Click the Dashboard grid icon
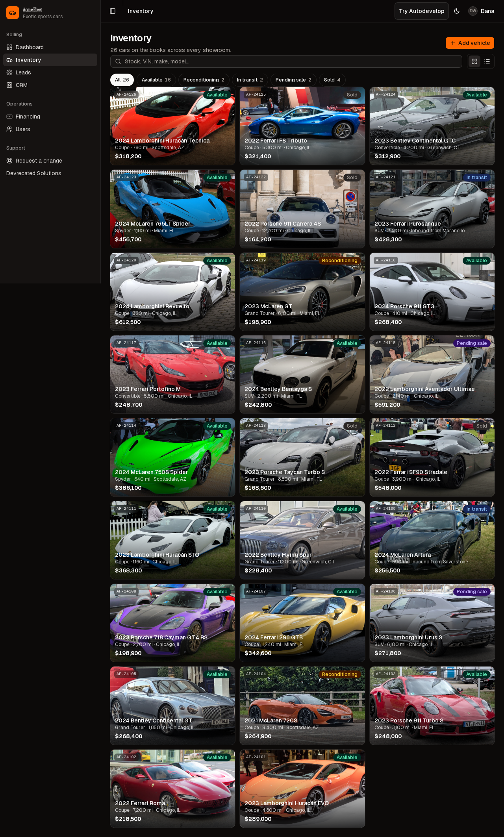This screenshot has height=837, width=504. point(9,47)
